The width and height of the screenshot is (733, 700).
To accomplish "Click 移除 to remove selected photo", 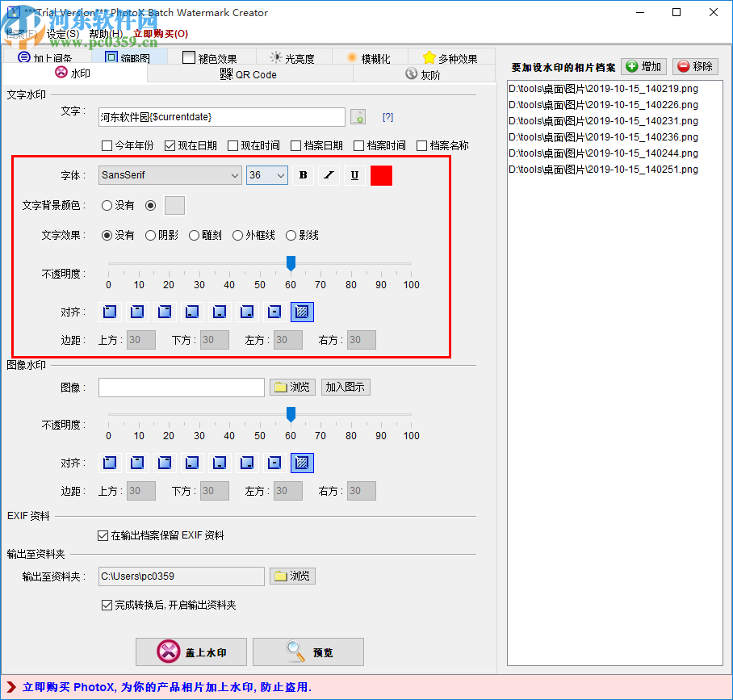I will pos(695,66).
